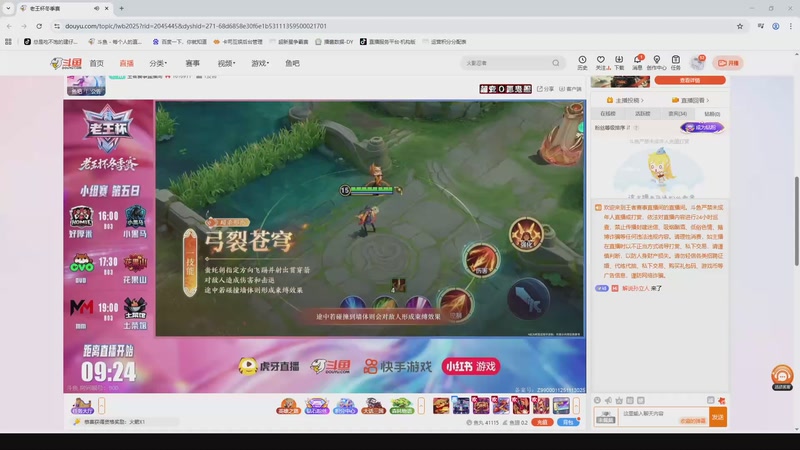Viewport: 800px width, 450px height.
Task: Click the thumbnail next to 查看详情
Action: coord(620,82)
